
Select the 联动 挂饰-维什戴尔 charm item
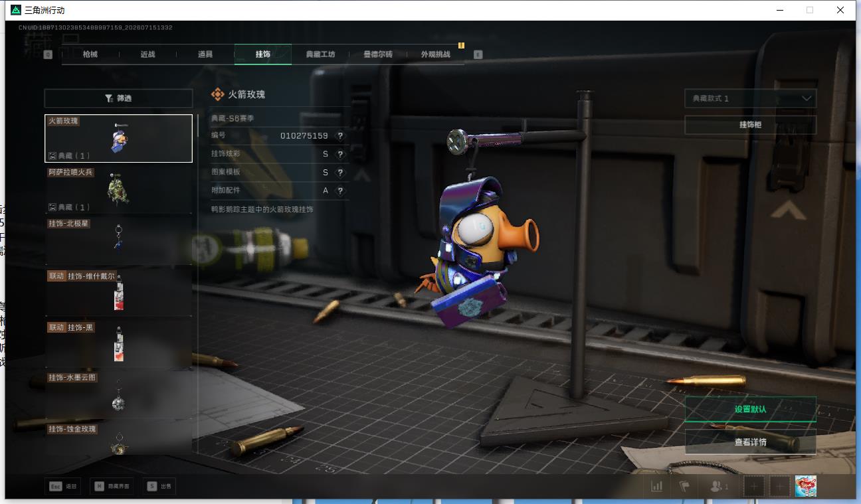[118, 292]
